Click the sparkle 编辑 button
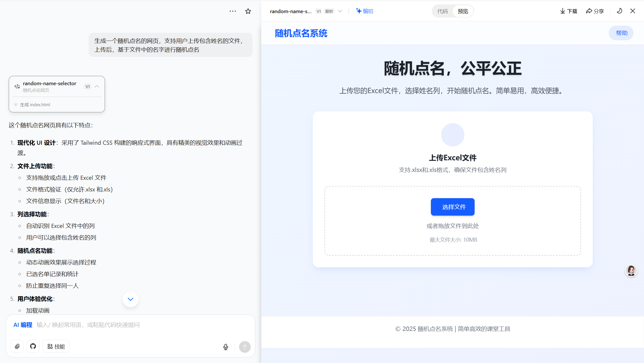The height and width of the screenshot is (363, 644). pos(364,11)
